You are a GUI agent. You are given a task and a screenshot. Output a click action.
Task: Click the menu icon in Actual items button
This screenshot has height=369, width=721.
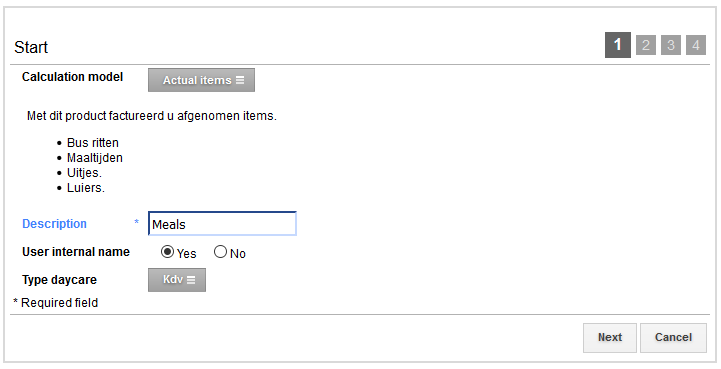240,80
